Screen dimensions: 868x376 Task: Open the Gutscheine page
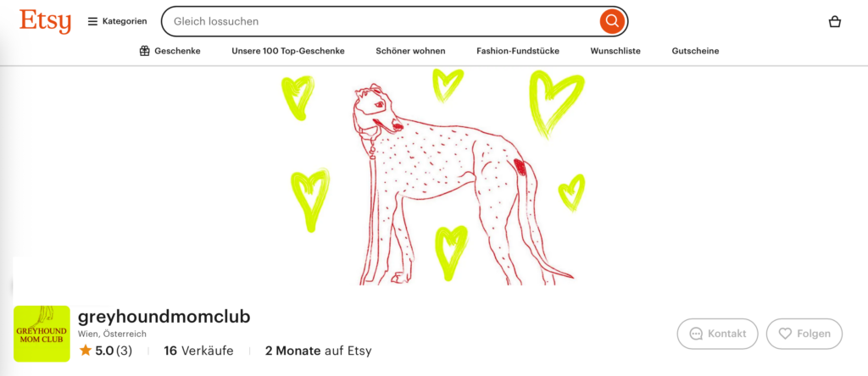coord(695,51)
